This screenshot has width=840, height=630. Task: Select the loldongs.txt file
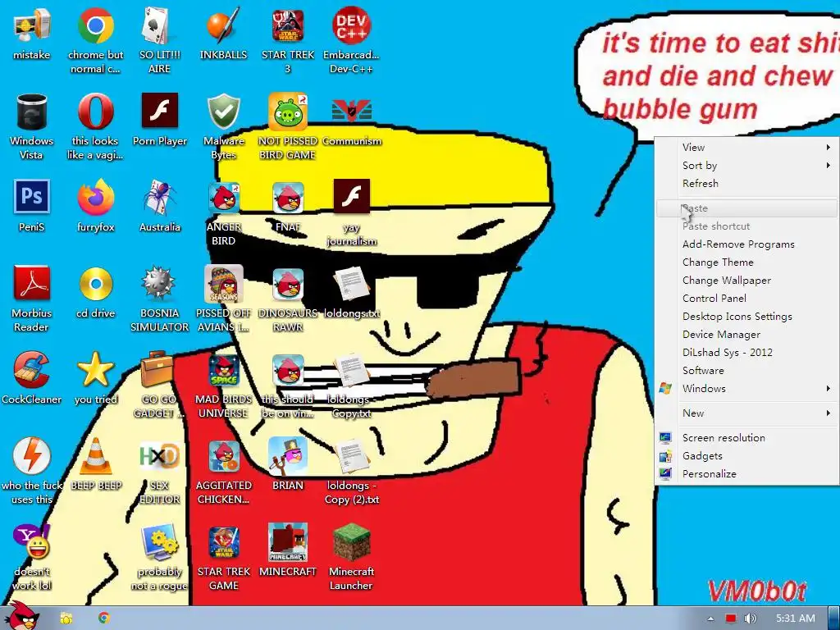coord(351,293)
